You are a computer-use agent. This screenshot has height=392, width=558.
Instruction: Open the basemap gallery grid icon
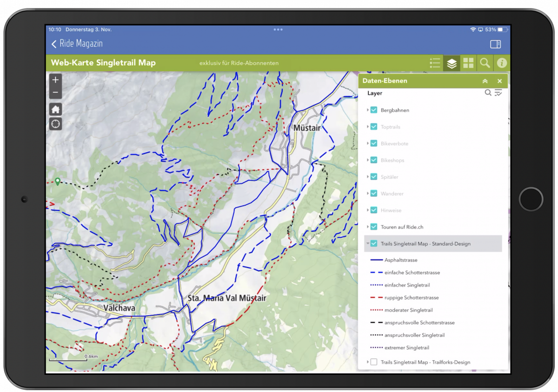[x=468, y=63]
